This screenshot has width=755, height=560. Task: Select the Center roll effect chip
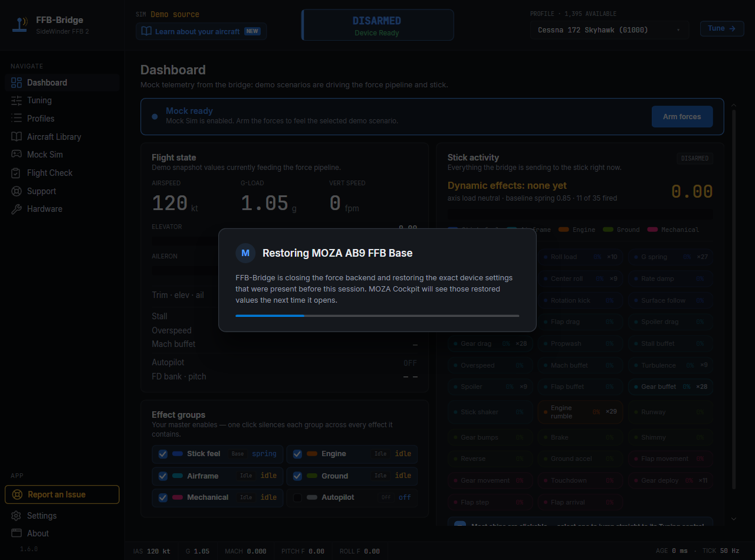580,279
